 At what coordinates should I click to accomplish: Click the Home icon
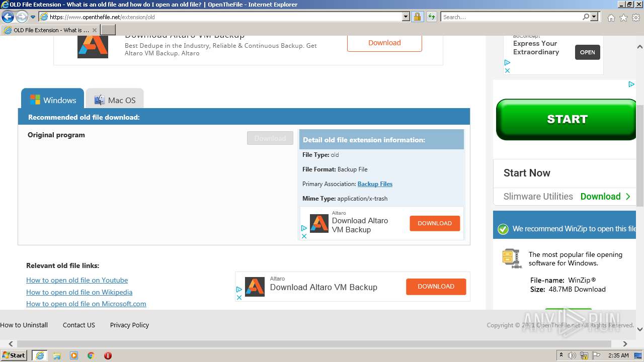click(611, 18)
